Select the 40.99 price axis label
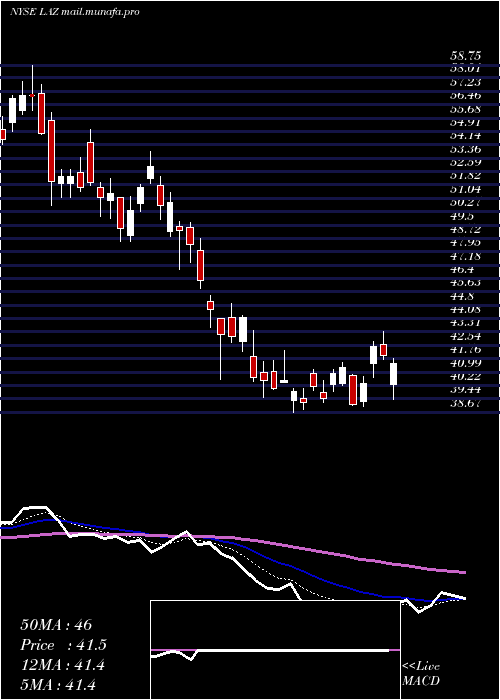 [x=465, y=363]
